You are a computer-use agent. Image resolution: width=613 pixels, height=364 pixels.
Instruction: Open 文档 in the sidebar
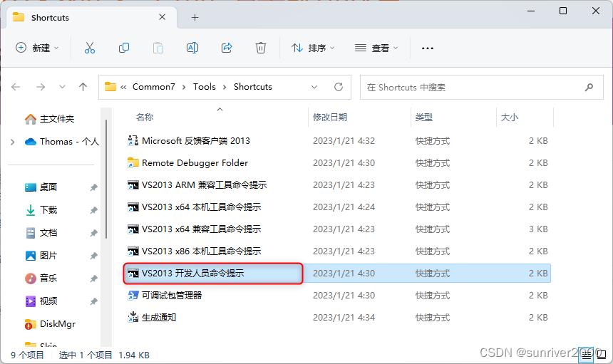41,233
